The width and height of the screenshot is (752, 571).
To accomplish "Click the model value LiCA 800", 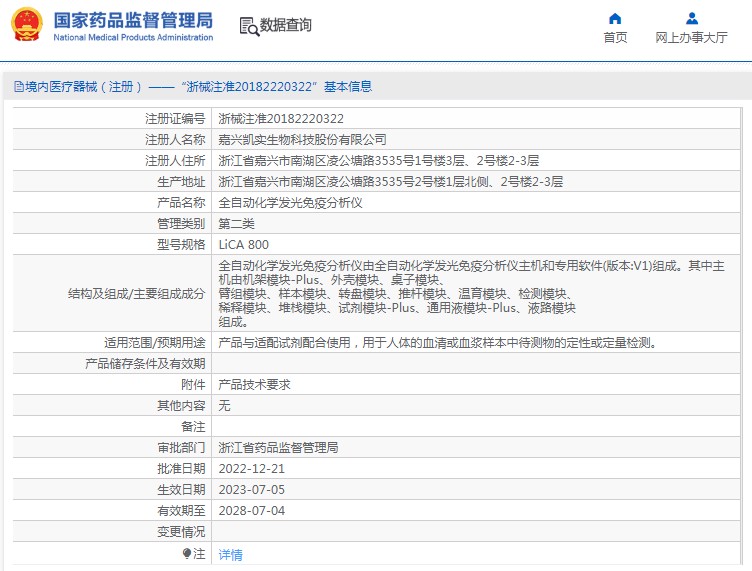I will [243, 244].
